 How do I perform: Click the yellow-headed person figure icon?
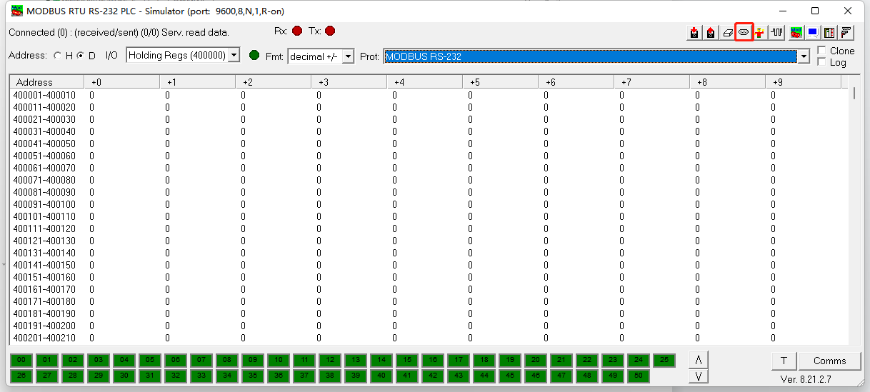point(759,33)
